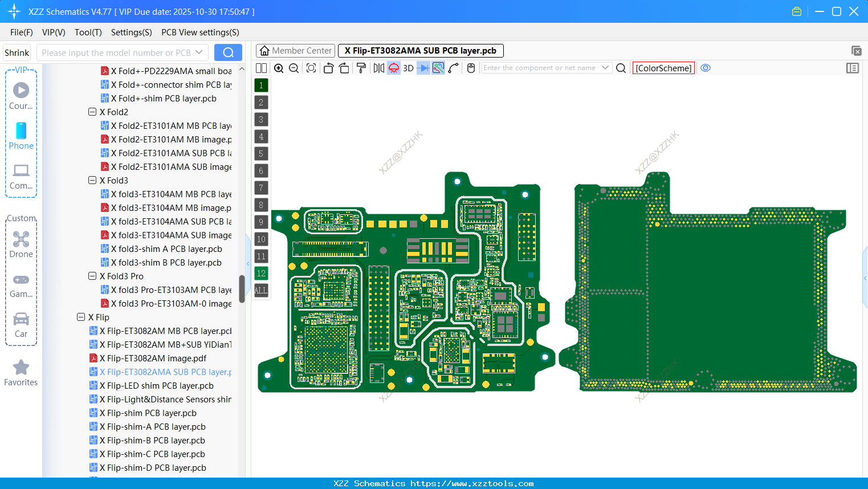Viewport: 868px width, 489px height.
Task: Click the mirror/flip board icon
Action: (x=378, y=68)
